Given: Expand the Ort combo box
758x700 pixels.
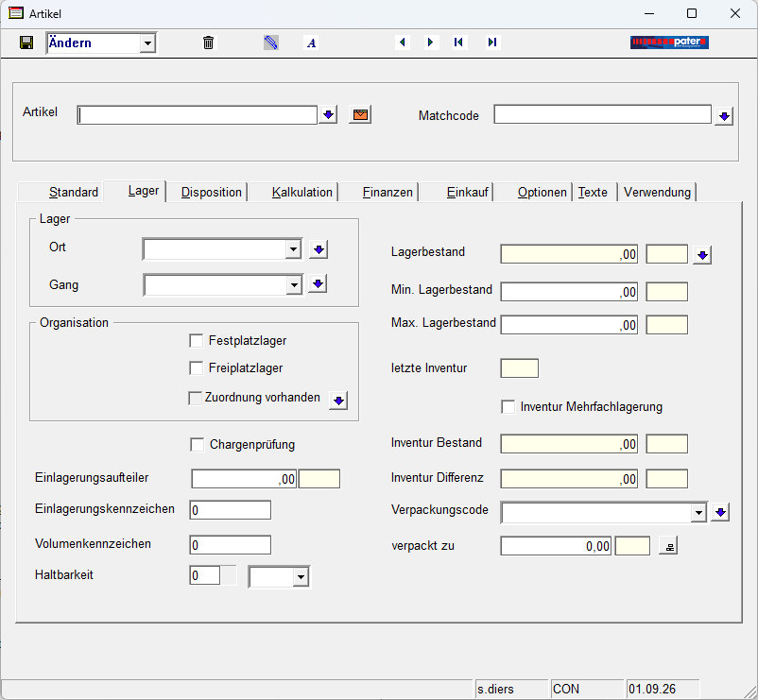Looking at the screenshot, I should point(293,249).
